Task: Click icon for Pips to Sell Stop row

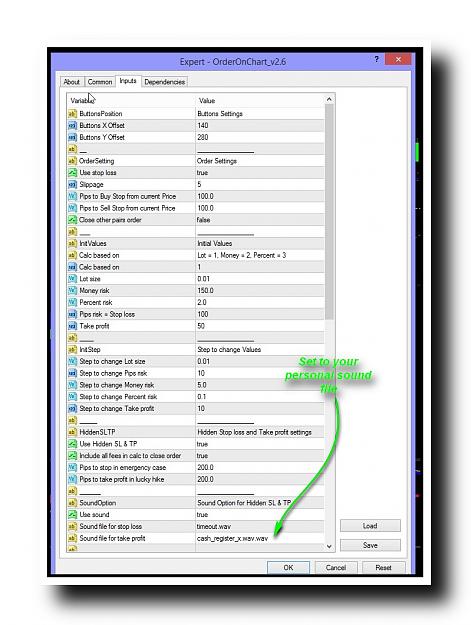Action: [x=72, y=208]
